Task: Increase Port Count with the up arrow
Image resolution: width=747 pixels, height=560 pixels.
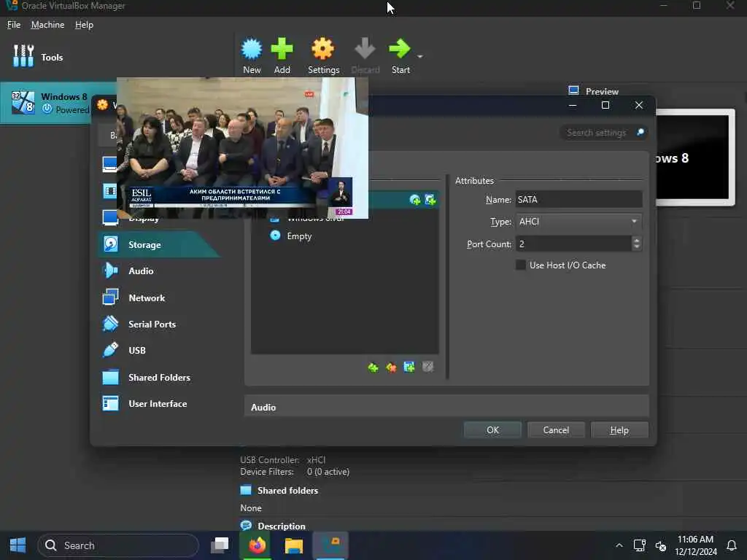Action: (x=636, y=240)
